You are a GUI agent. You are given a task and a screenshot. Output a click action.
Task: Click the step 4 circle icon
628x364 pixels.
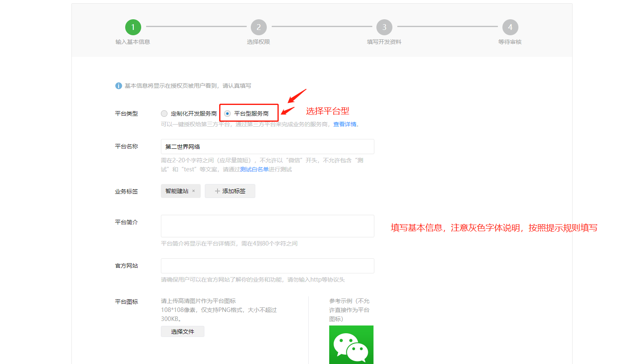tap(510, 27)
